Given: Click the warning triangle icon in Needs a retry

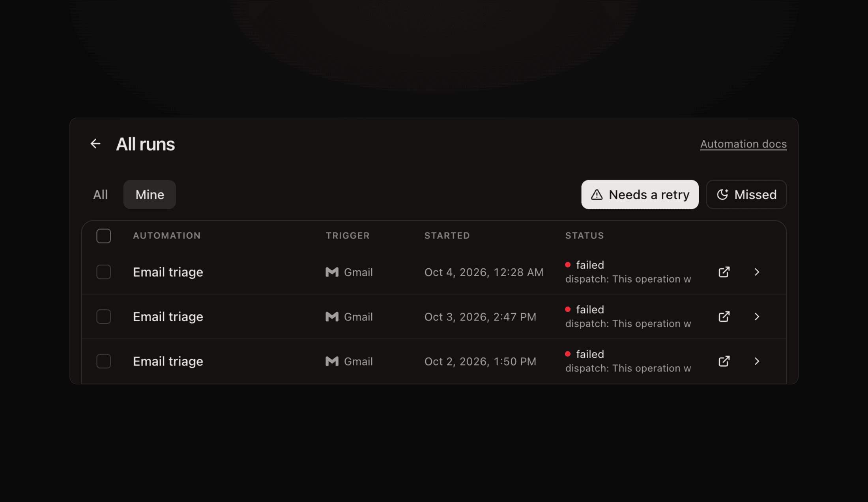Looking at the screenshot, I should (x=597, y=195).
